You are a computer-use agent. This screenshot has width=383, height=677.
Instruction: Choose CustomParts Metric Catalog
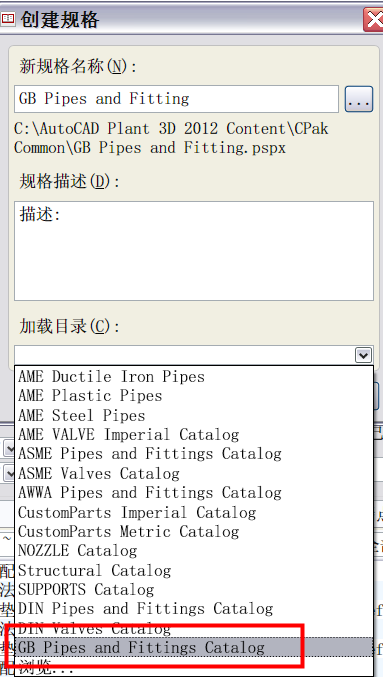click(194, 531)
